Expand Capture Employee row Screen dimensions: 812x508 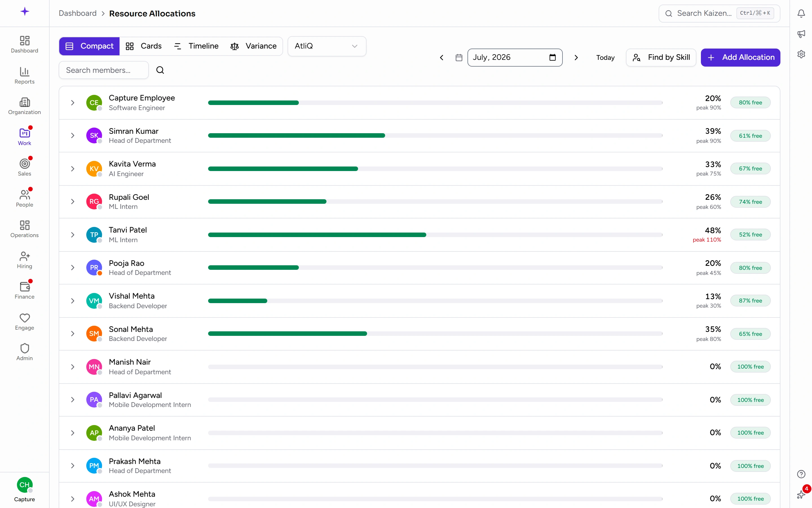pos(72,102)
